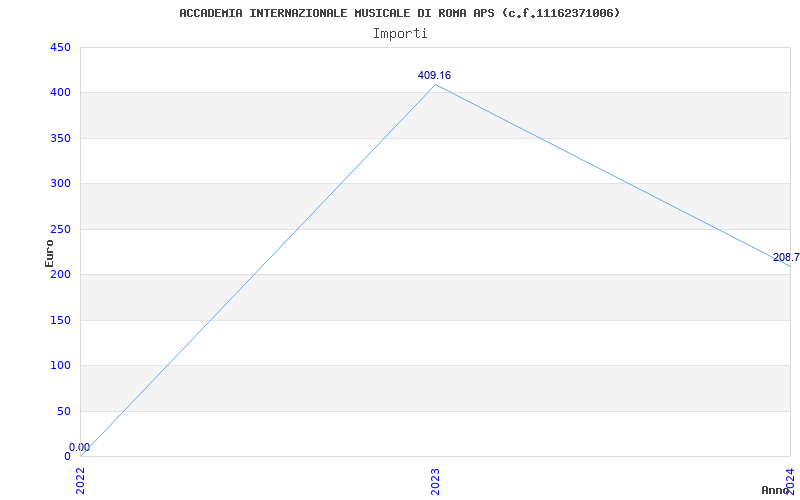The height and width of the screenshot is (500, 800).
Task: Select the 0.00 data label
Action: click(x=79, y=447)
